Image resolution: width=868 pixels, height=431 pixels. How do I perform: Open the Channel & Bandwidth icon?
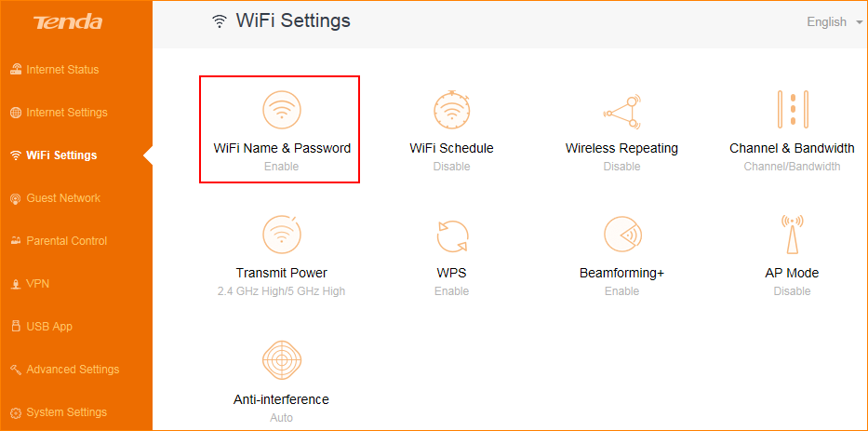pos(792,110)
